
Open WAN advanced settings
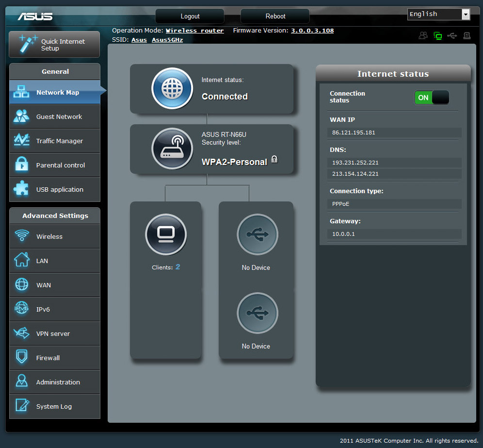click(55, 285)
